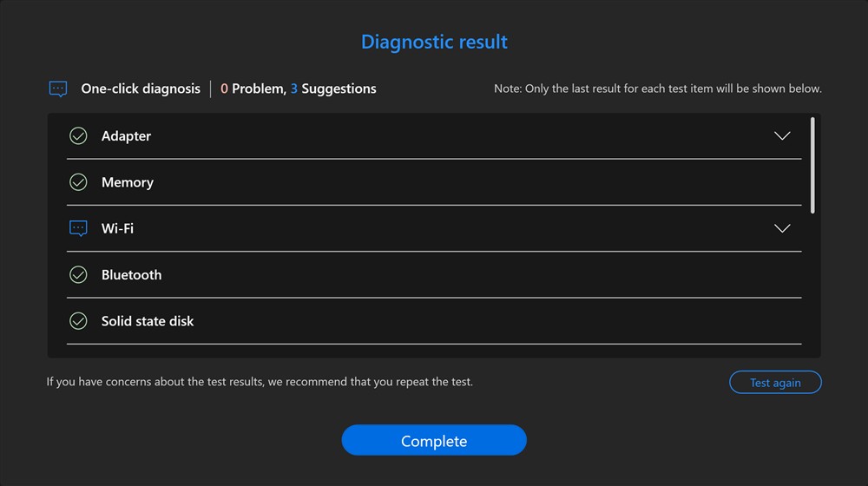Screen dimensions: 868x486
Task: Click the Solid state disk checkmark icon
Action: [x=78, y=321]
